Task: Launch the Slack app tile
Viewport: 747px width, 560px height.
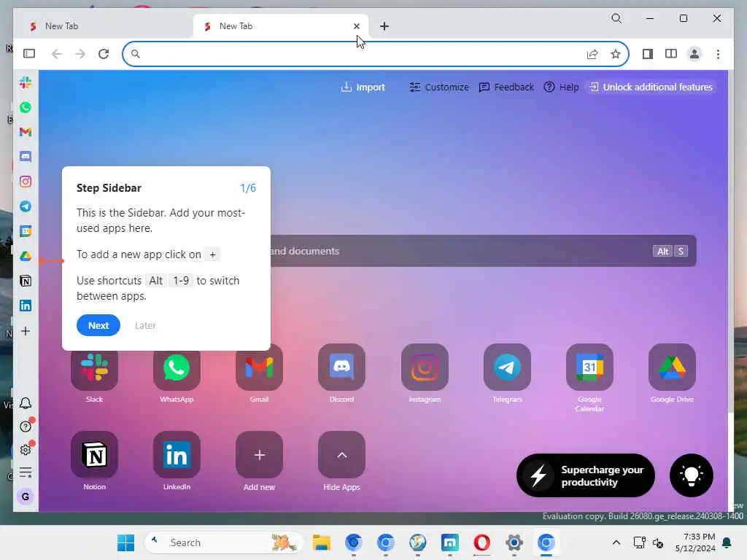Action: [94, 367]
